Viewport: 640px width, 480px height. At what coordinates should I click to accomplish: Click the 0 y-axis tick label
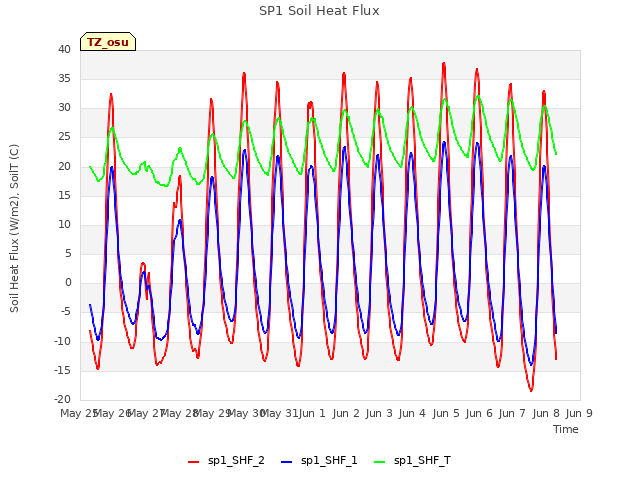(x=68, y=282)
